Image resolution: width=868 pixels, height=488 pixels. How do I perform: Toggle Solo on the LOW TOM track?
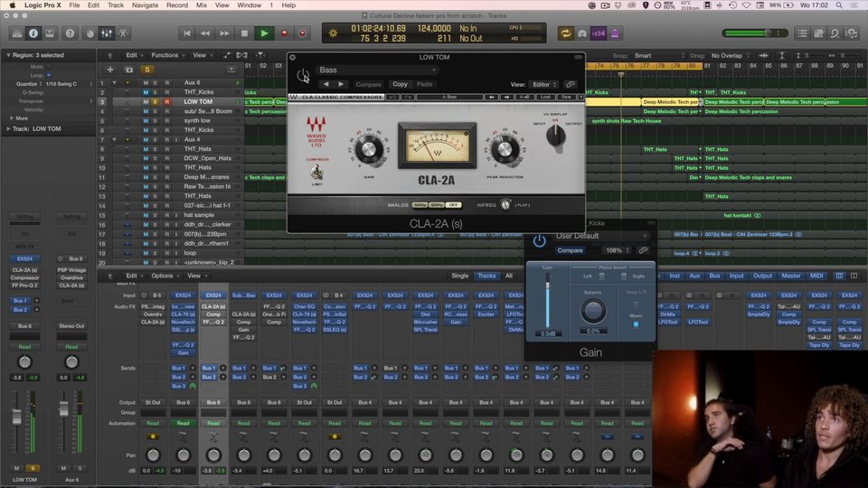pos(155,102)
